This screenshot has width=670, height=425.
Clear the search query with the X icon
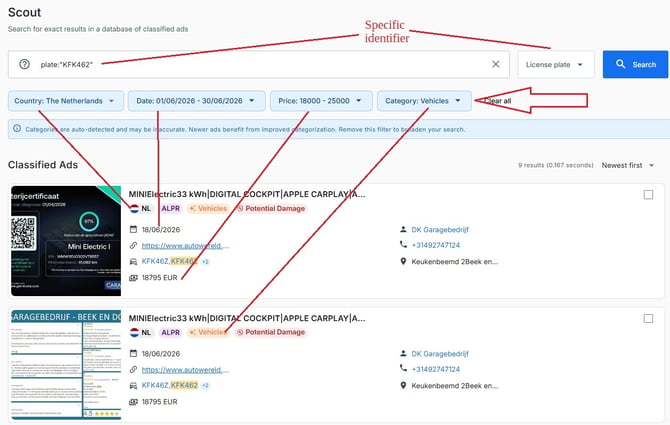coord(496,64)
